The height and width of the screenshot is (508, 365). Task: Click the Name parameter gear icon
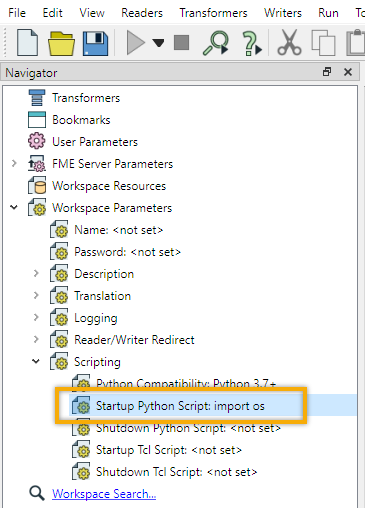59,230
